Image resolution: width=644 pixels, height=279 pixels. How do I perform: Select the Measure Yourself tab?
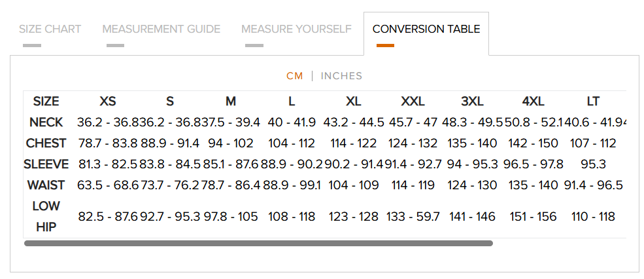coord(296,29)
